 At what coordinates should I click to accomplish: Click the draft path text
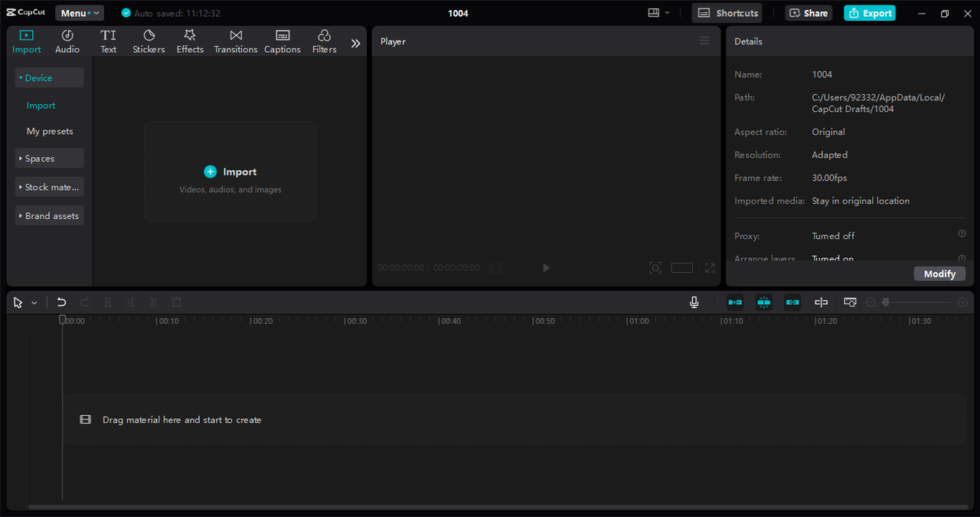[878, 103]
